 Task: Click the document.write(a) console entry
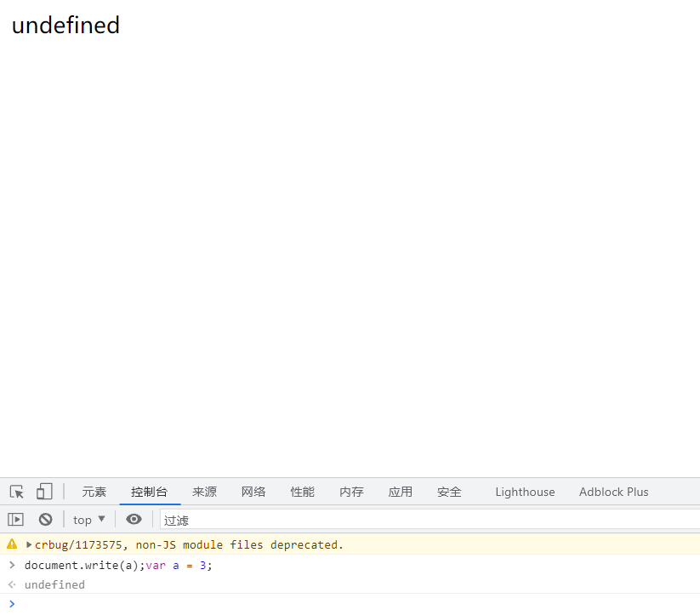coord(118,566)
